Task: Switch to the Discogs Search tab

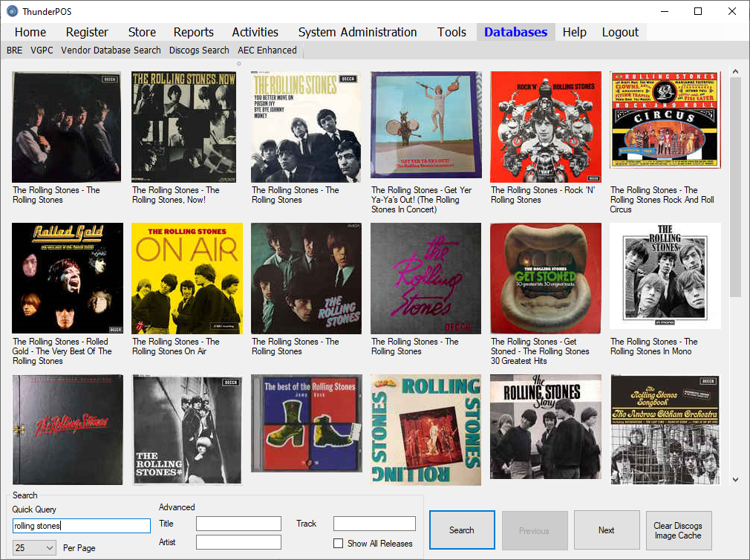Action: (x=199, y=51)
